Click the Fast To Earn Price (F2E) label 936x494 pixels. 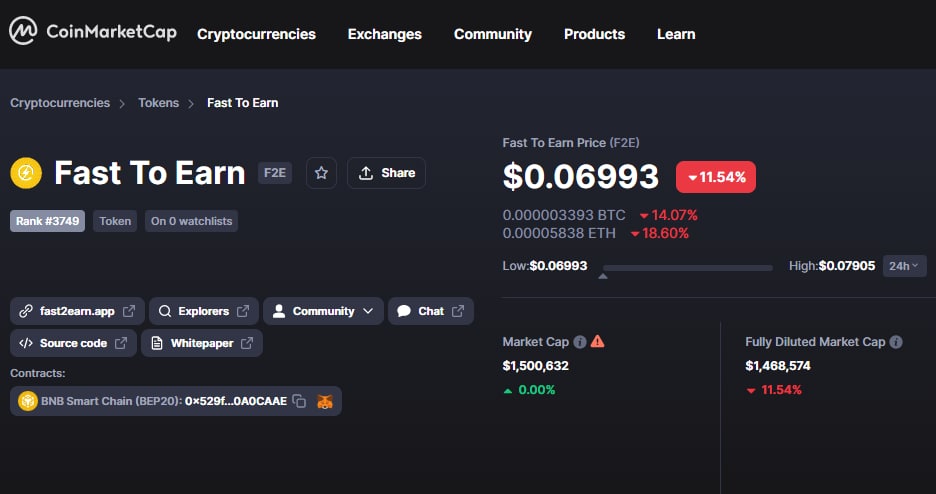click(571, 143)
